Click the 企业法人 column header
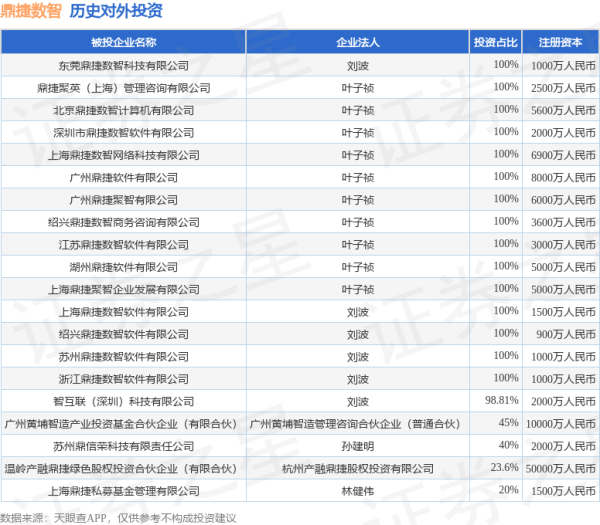 click(x=358, y=43)
